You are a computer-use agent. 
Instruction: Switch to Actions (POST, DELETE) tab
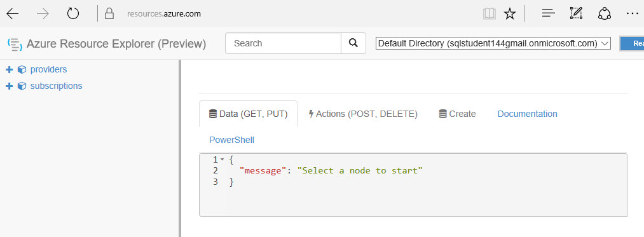(363, 114)
